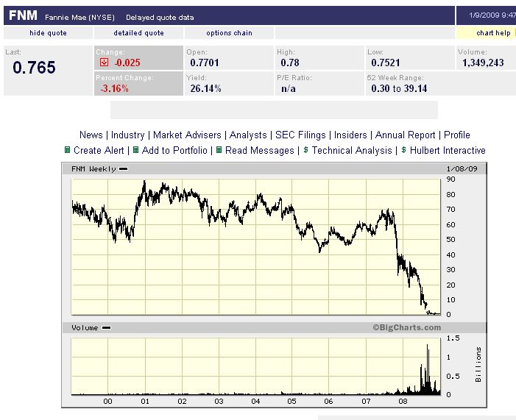Open the Annual Report link
The height and width of the screenshot is (420, 516).
[405, 135]
